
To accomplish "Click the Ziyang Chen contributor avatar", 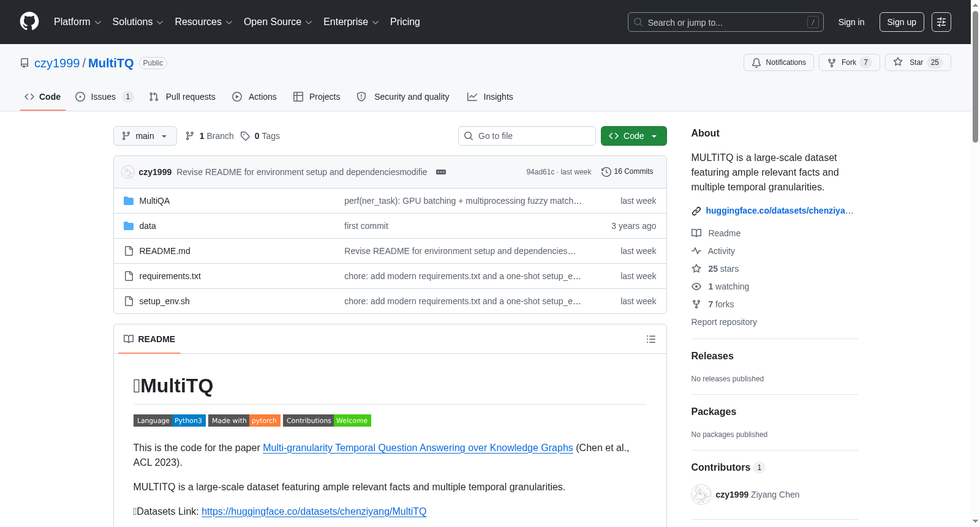I will 701,495.
